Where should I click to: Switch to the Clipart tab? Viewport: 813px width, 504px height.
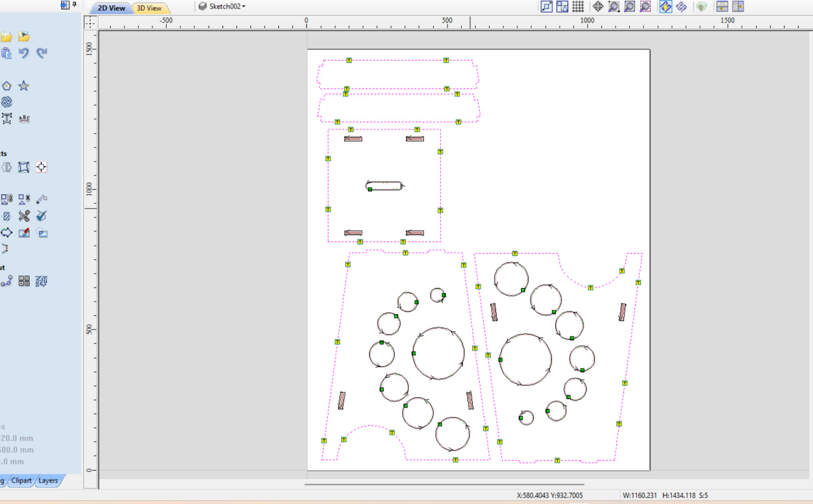[x=21, y=480]
